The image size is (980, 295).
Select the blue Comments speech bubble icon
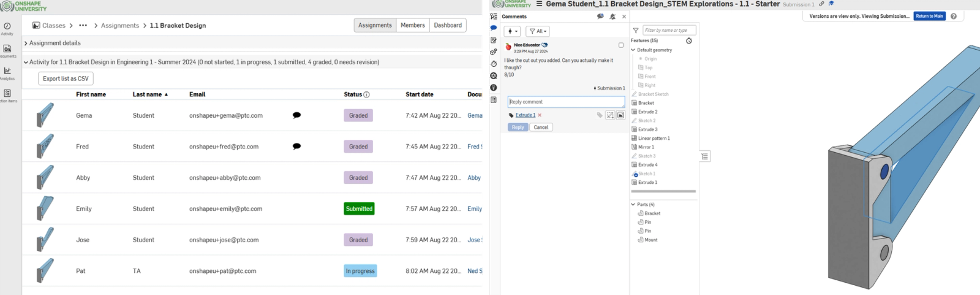coord(493,28)
